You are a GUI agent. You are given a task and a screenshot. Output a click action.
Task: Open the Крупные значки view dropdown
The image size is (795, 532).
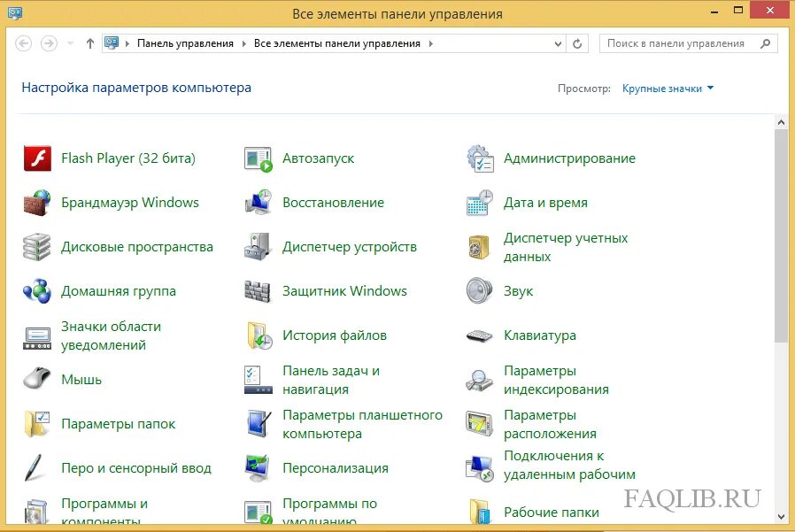[668, 89]
